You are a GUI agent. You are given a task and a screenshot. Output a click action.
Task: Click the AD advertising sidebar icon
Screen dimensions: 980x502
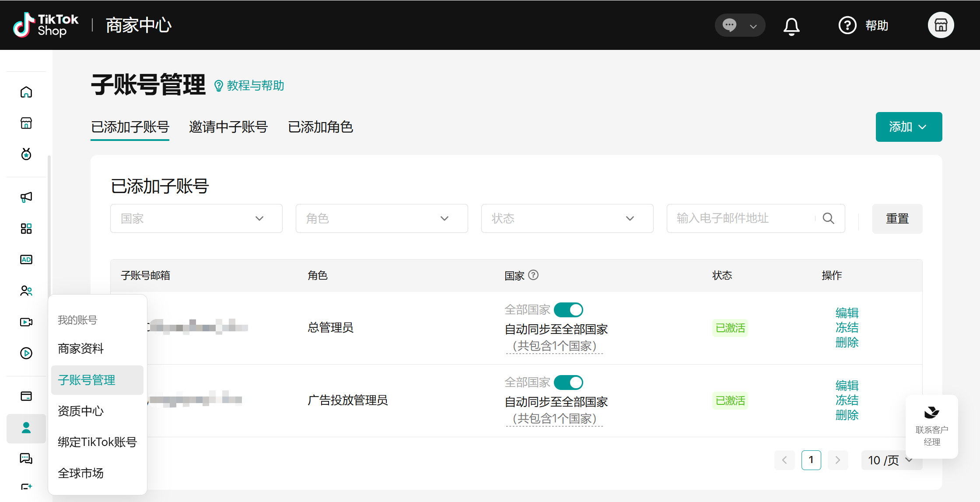click(x=26, y=260)
